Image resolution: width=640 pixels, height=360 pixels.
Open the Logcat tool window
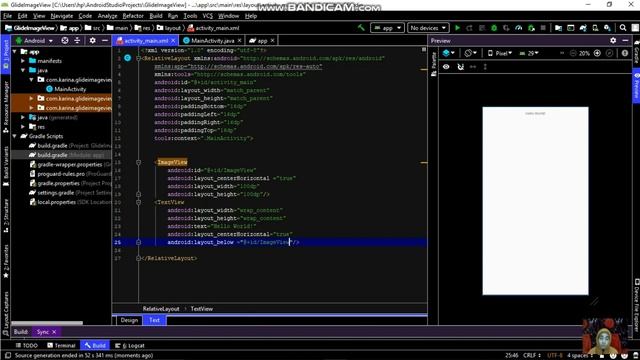(x=130, y=345)
